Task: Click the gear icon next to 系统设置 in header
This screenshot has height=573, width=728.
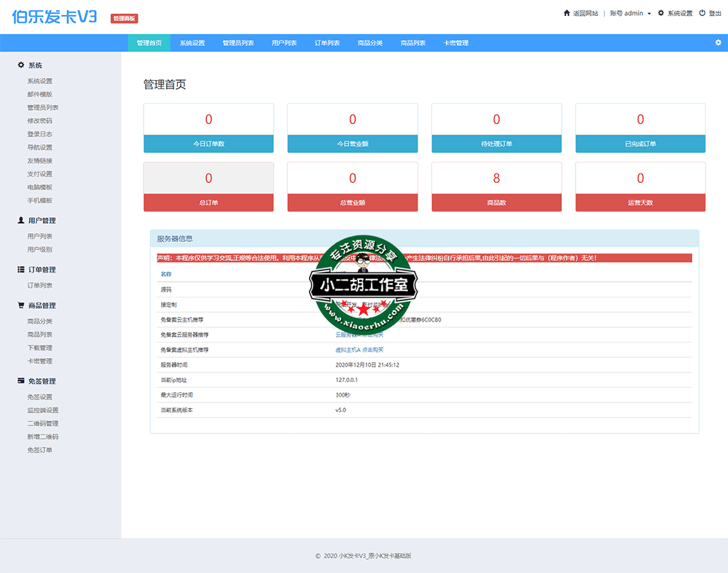Action: (x=661, y=13)
